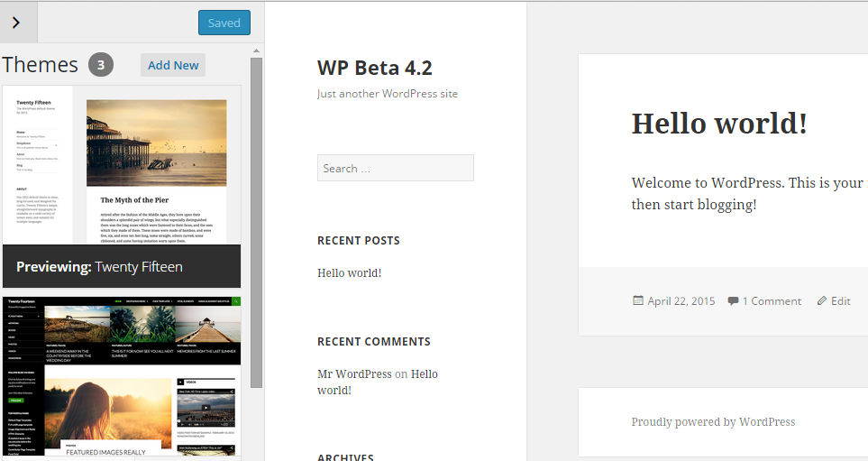Screen dimensions: 868x461
Task: Click the Themes panel heading
Action: point(40,65)
